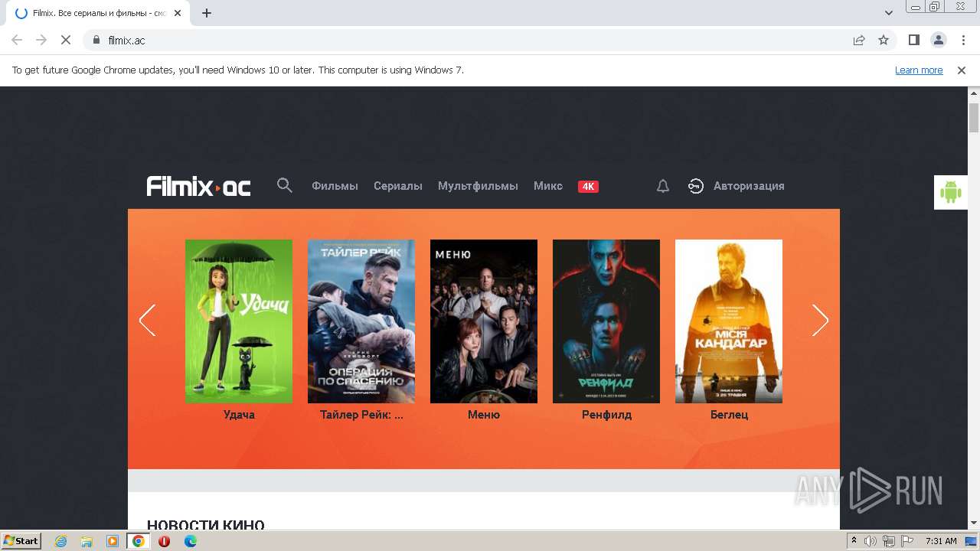This screenshot has width=980, height=551.
Task: Open Opera from taskbar
Action: point(164,541)
